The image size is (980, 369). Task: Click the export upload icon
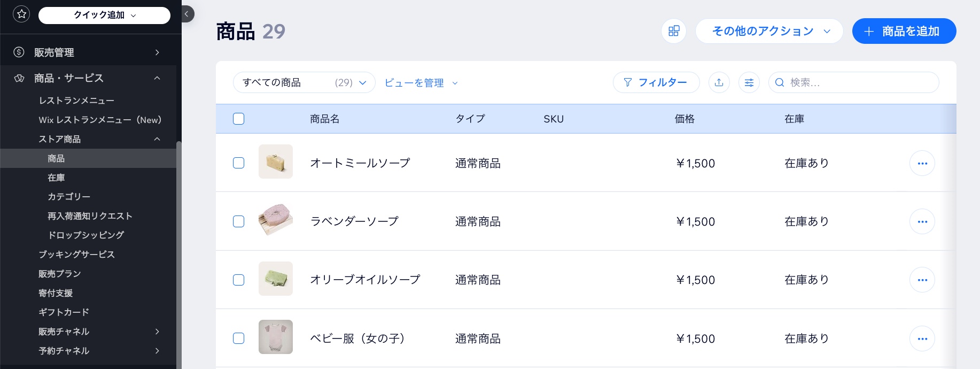coord(719,82)
